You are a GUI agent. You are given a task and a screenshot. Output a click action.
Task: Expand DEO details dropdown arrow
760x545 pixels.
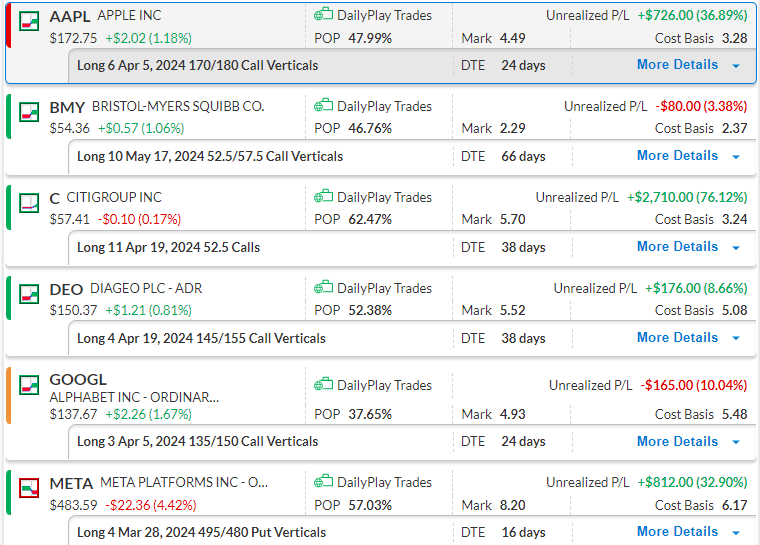coord(736,339)
